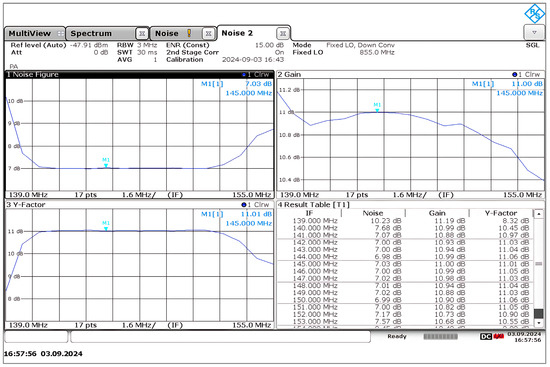550x367 pixels.
Task: Click the 153.000 MHz table row
Action: [x=405, y=321]
